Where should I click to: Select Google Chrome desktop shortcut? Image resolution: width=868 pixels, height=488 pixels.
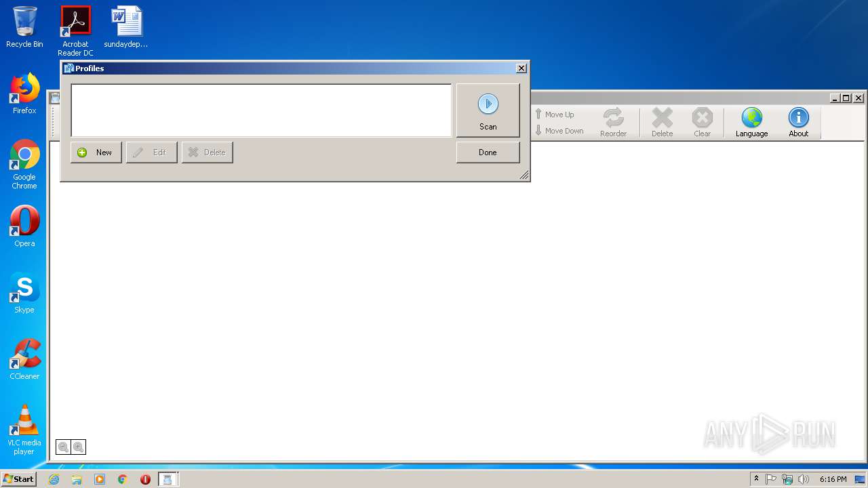[x=24, y=164]
